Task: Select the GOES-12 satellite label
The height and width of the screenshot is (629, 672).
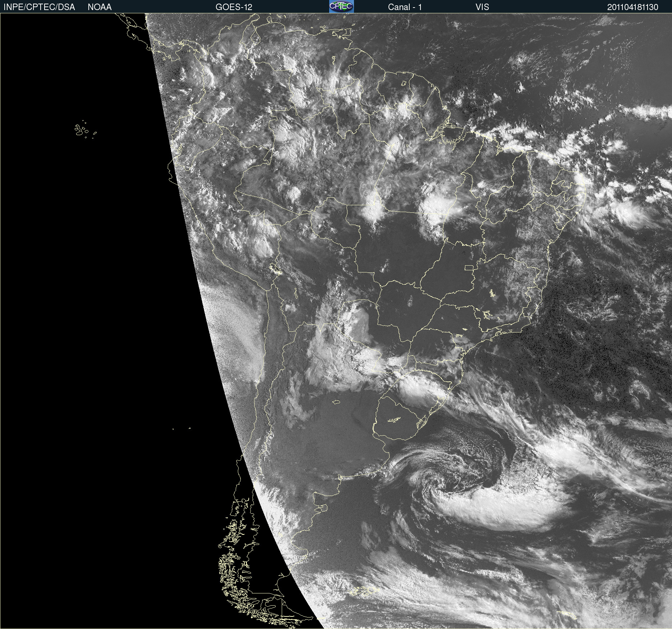Action: coord(234,7)
